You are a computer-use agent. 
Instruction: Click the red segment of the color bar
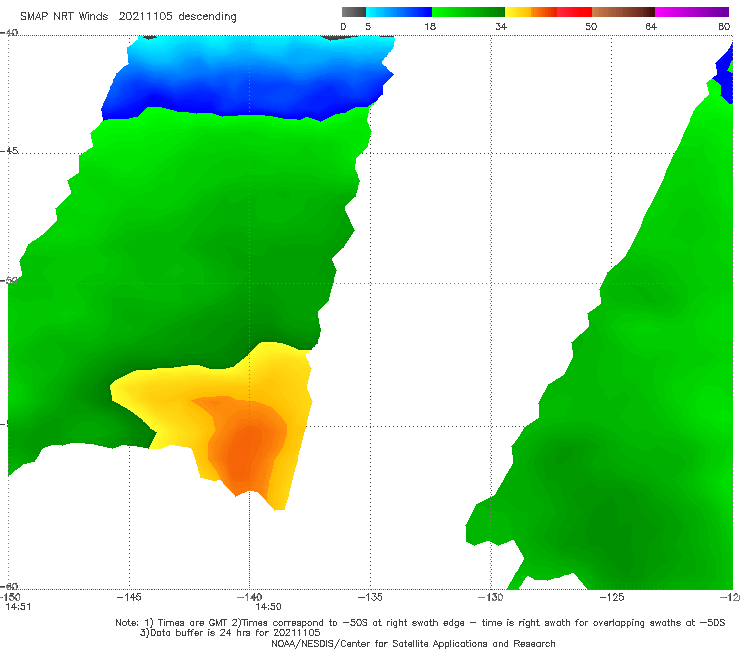[x=574, y=12]
